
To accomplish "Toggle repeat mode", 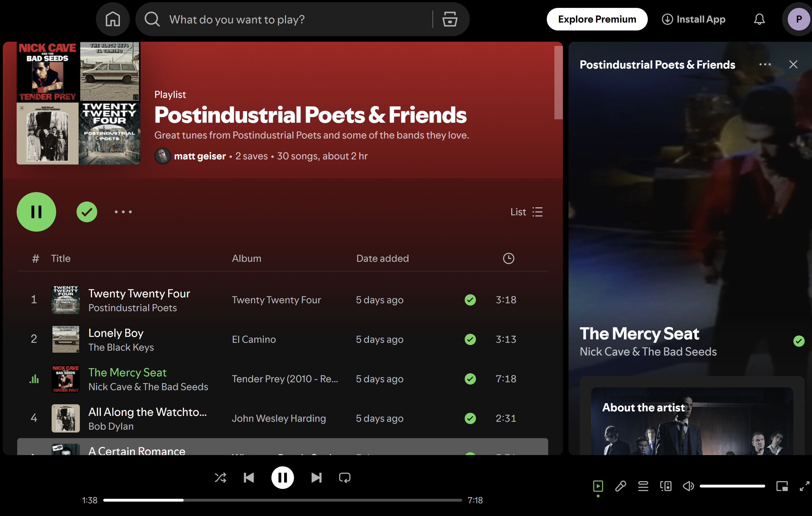I will click(344, 478).
